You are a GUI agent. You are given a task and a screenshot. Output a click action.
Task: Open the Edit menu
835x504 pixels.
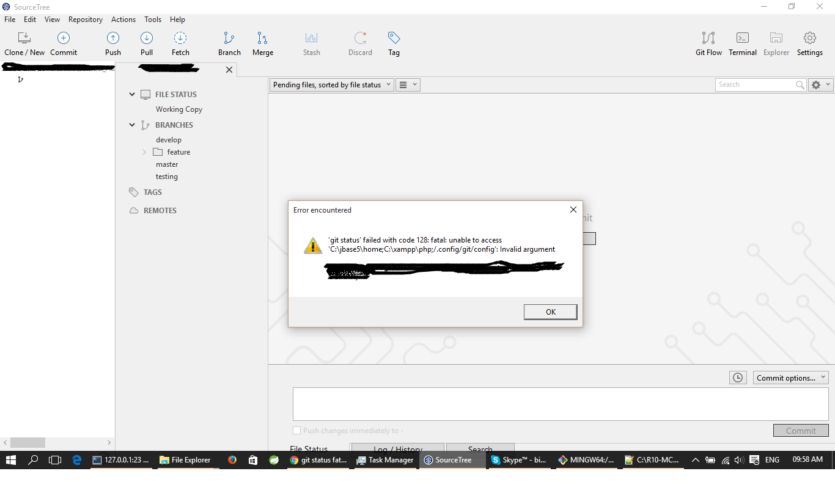coord(30,20)
